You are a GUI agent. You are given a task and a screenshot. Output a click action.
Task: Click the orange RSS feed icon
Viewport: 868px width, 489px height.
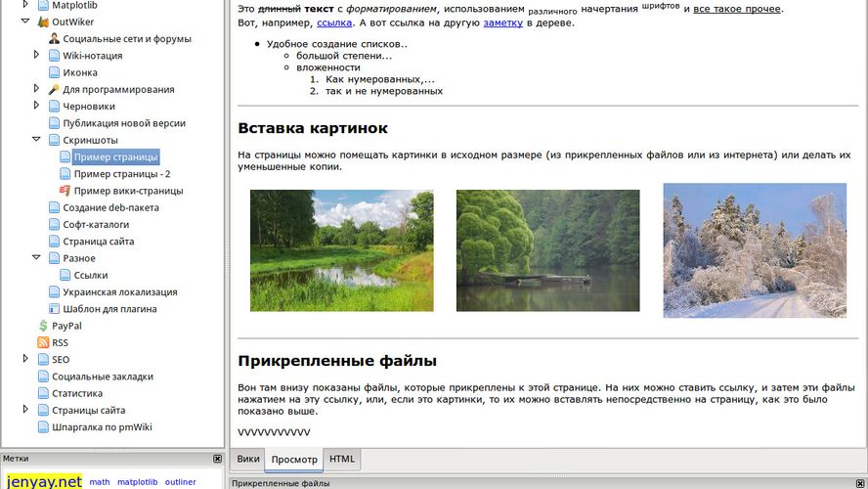43,342
